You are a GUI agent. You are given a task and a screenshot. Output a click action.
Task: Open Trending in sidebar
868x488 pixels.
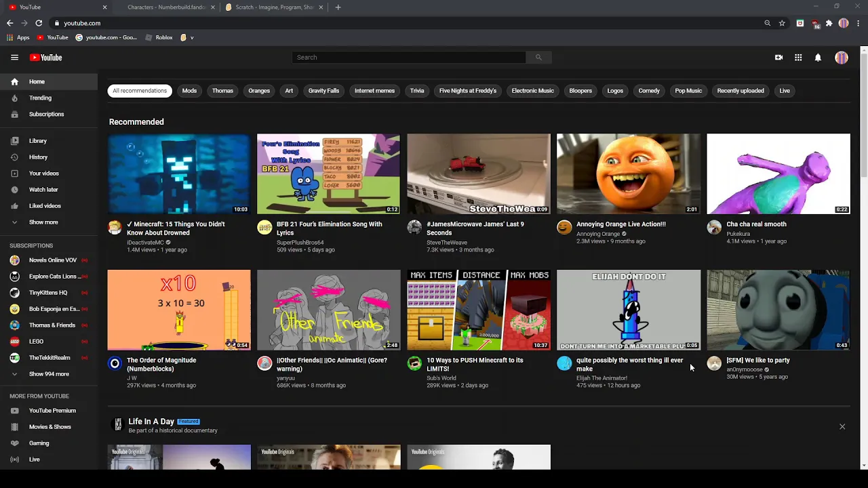coord(49,98)
